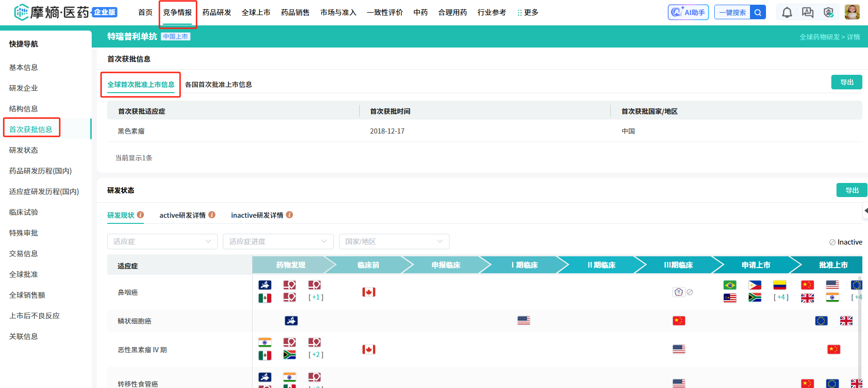
Task: Open the 适应症进度 dropdown
Action: pyautogui.click(x=278, y=241)
